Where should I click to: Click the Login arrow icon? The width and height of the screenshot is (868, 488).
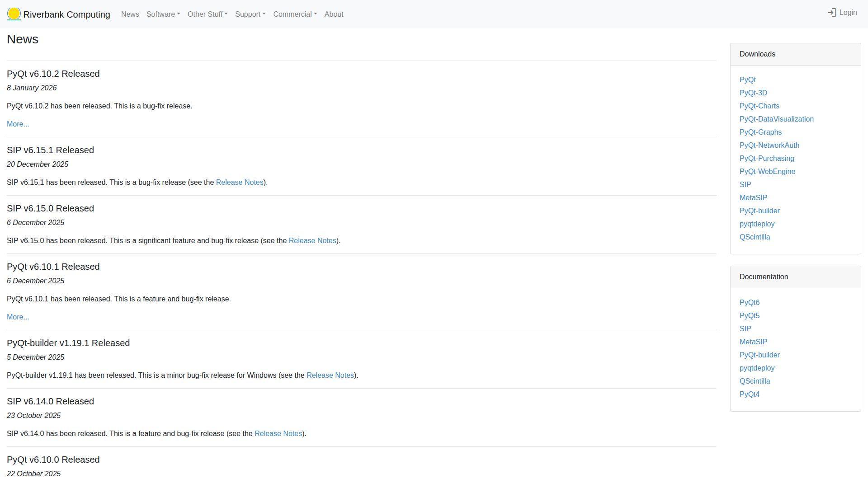(x=831, y=13)
